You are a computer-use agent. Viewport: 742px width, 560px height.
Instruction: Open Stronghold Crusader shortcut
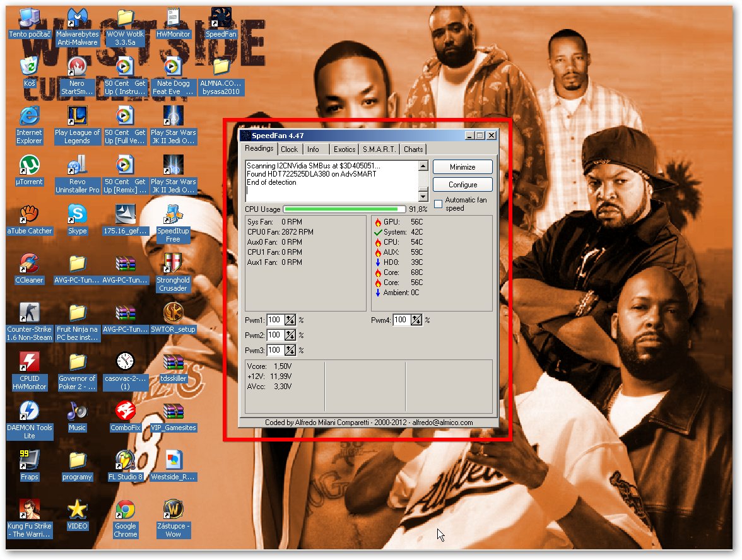[x=173, y=273]
